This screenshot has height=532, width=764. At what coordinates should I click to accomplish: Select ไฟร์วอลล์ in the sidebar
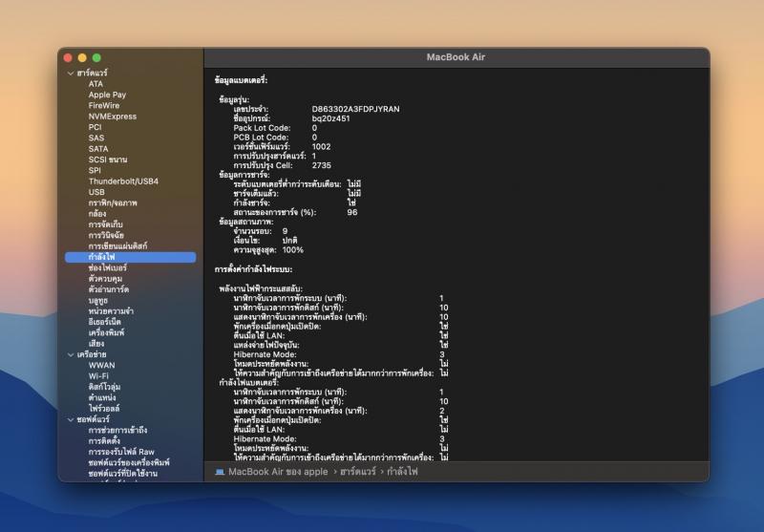(104, 408)
